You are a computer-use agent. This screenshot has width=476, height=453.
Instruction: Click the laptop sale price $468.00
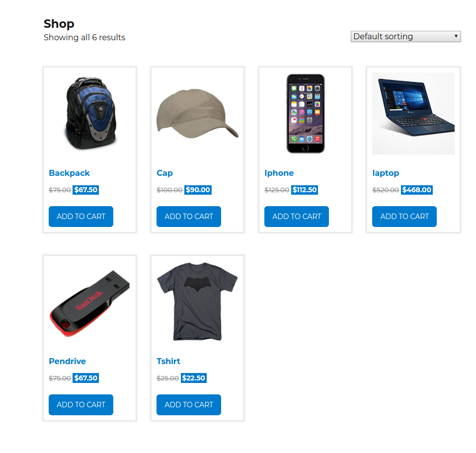click(417, 190)
